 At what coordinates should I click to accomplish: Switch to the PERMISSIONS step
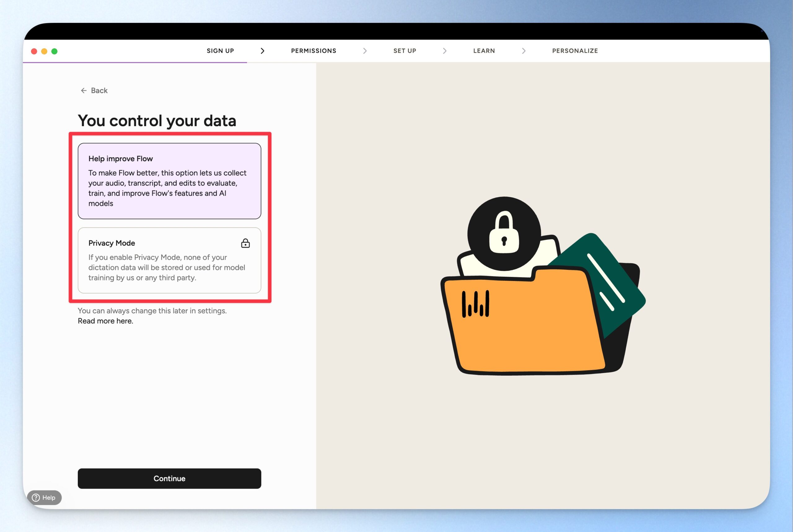click(x=313, y=51)
